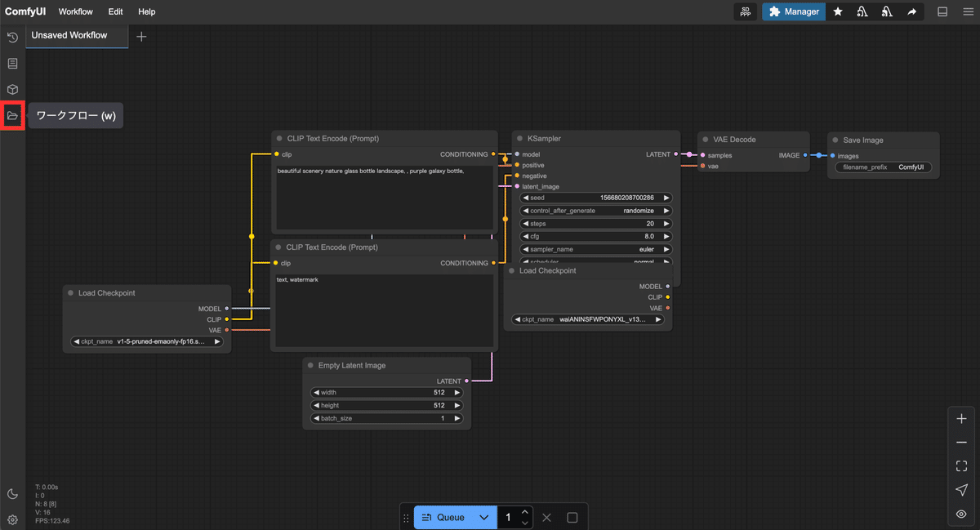Click the blue Queue button
The width and height of the screenshot is (980, 530).
pyautogui.click(x=445, y=518)
